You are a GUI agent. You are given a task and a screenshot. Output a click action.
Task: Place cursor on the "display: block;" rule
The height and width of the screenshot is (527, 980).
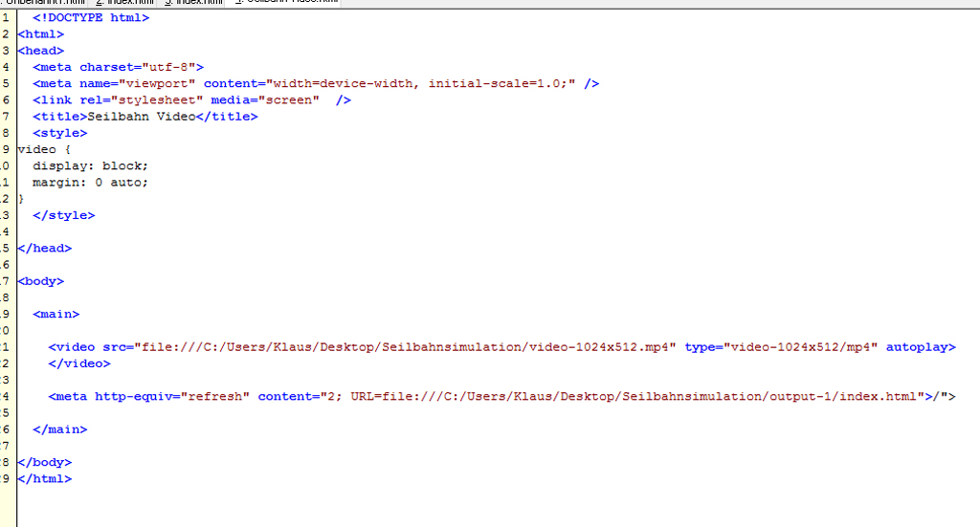pos(90,165)
